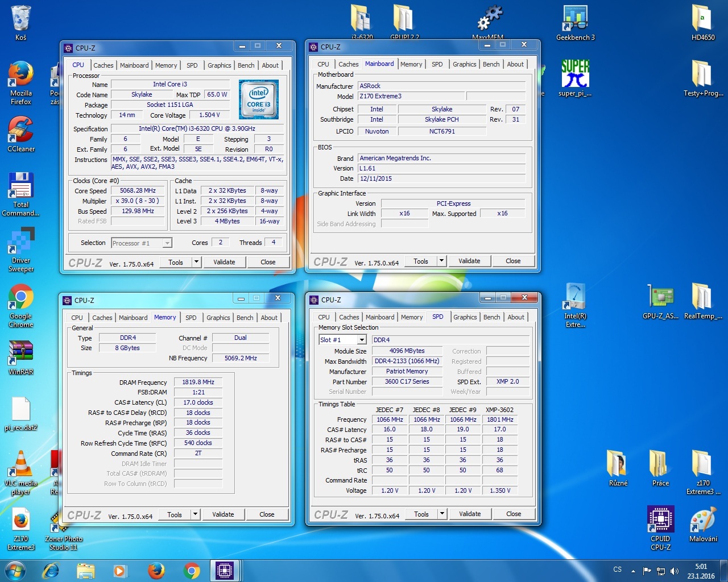Click the taskbar clock showing 5:01
728x582 pixels.
(701, 571)
